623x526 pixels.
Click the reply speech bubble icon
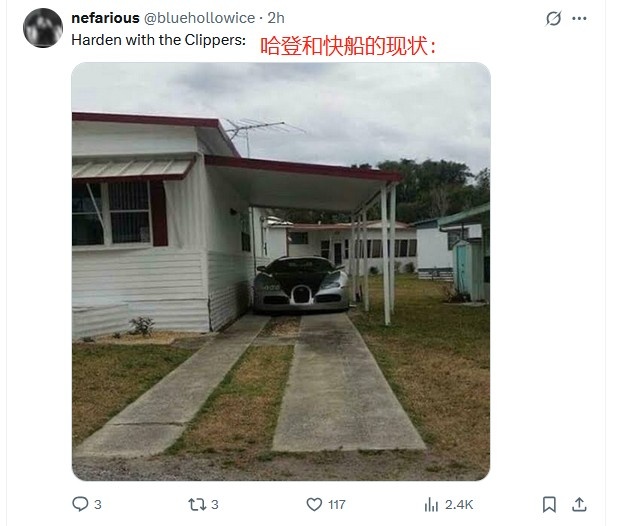pos(80,504)
